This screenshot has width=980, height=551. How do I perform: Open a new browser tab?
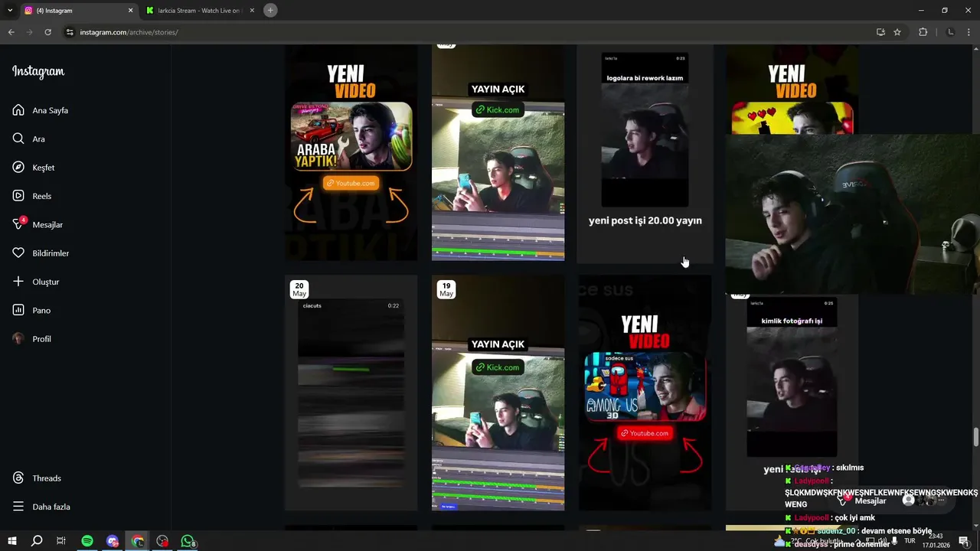tap(270, 11)
